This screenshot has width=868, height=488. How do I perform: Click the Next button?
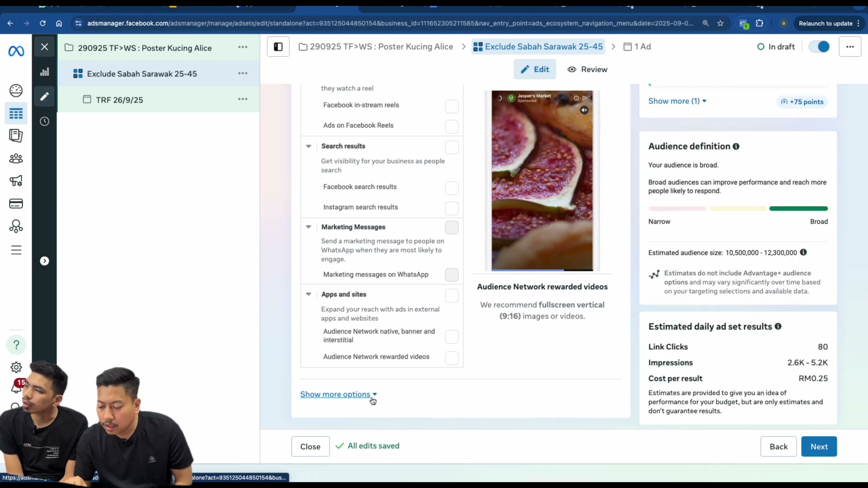point(819,446)
